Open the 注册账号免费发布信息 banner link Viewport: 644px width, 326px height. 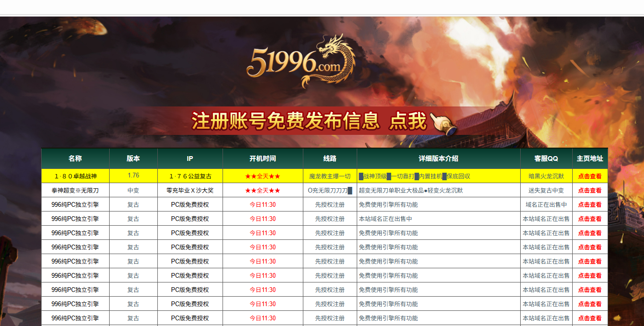pyautogui.click(x=285, y=121)
